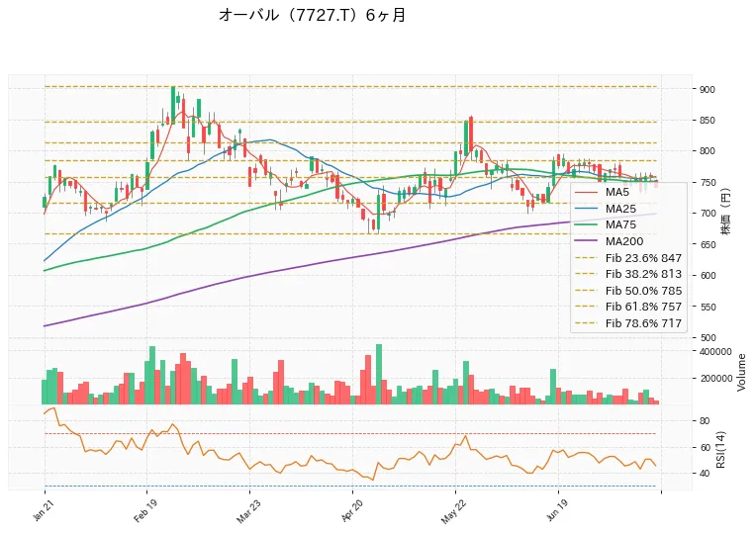This screenshot has height=533, width=756.
Task: Click the Jun 19 date axis label
Action: click(556, 510)
